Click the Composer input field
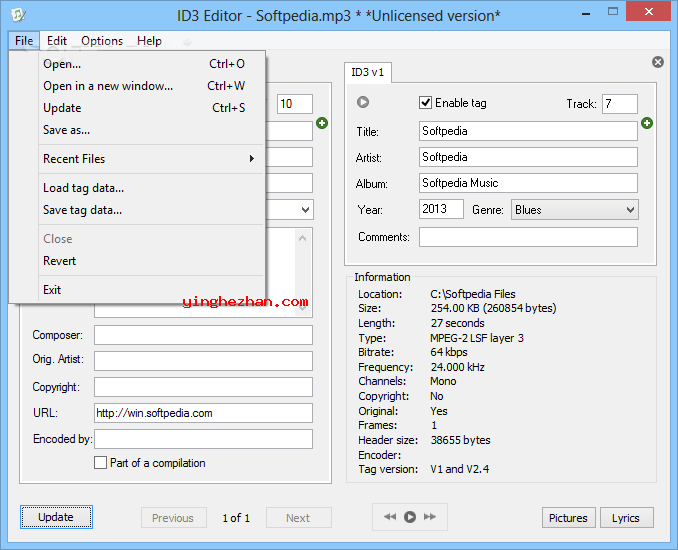Screen dimensions: 678x550 [203, 335]
